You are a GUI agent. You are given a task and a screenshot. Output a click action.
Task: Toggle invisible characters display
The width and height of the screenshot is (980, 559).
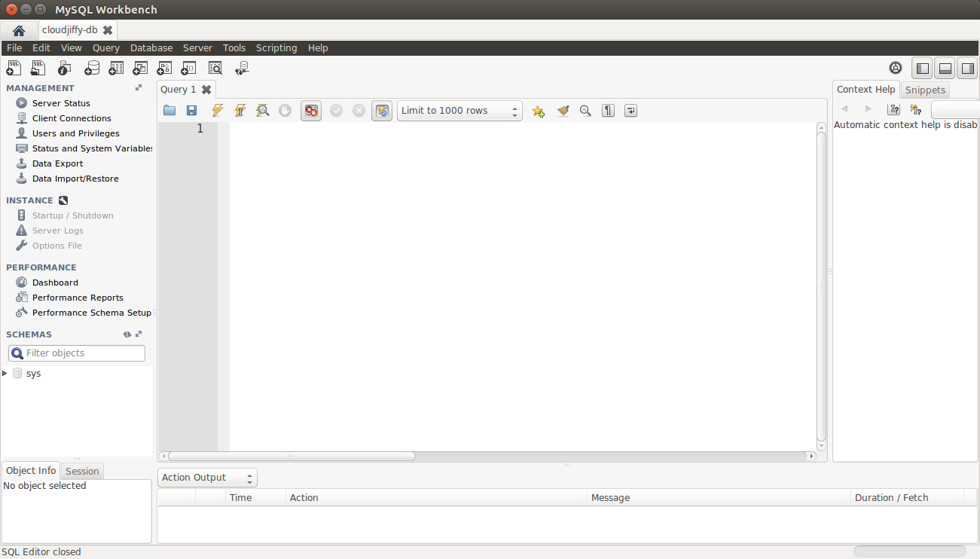click(x=608, y=111)
